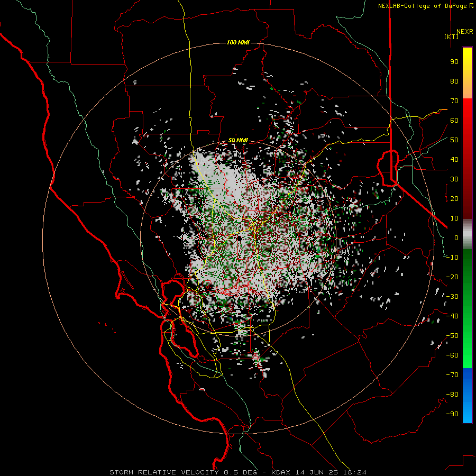476x476 pixels.
Task: Click the -80 knot scale value
Action: [x=452, y=395]
